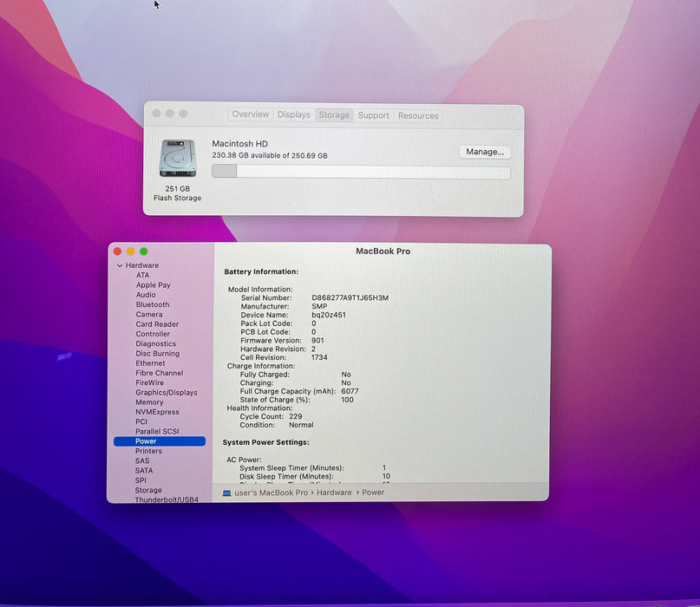Open Fibre Channel in the sidebar
The width and height of the screenshot is (700, 607).
tap(160, 373)
